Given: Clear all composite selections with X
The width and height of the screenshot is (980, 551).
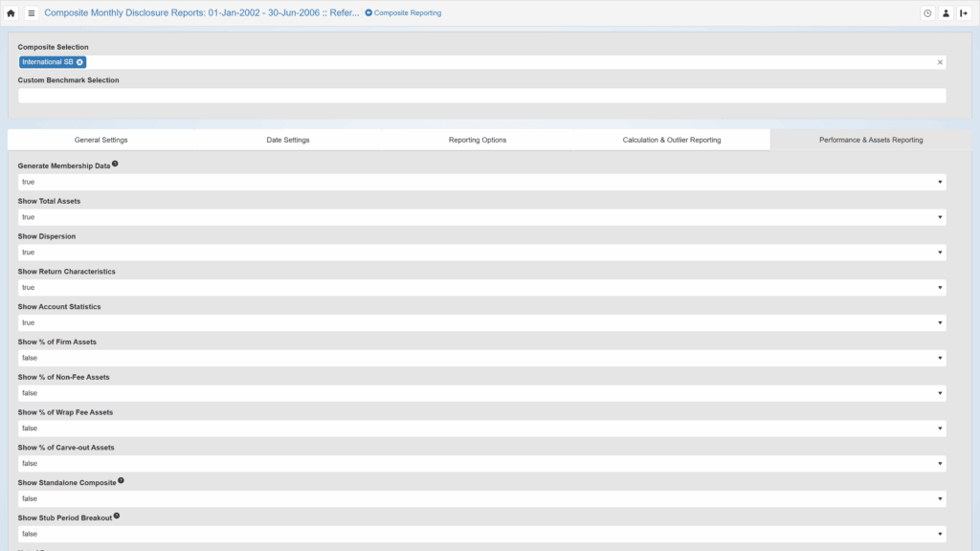Looking at the screenshot, I should click(x=940, y=62).
